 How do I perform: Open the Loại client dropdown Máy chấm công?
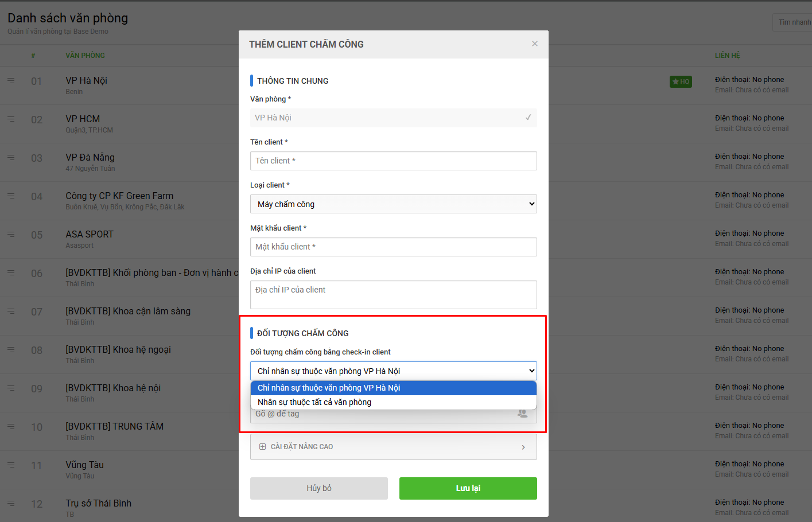click(x=394, y=204)
